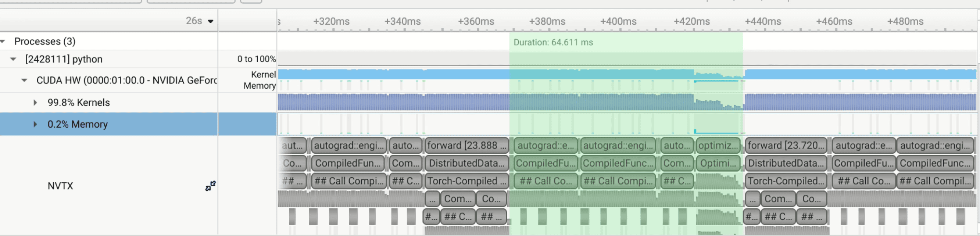Viewport: 980px width, 236px height.
Task: Select the optimiz... NVTX range block
Action: pos(718,146)
